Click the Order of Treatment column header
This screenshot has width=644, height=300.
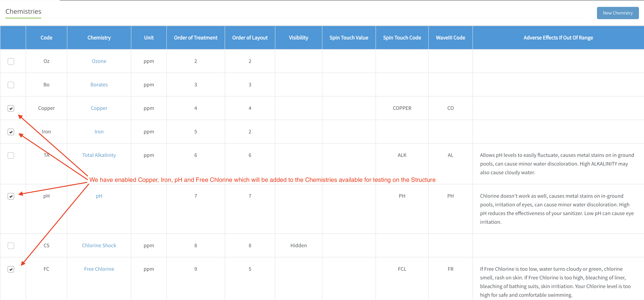(x=196, y=38)
